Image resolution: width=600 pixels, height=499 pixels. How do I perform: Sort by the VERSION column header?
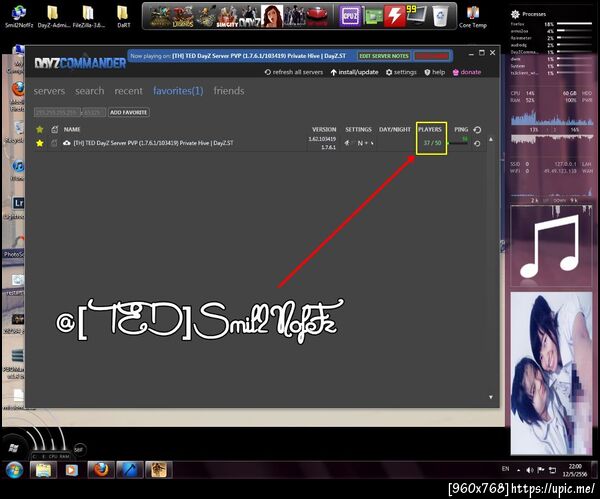[324, 129]
